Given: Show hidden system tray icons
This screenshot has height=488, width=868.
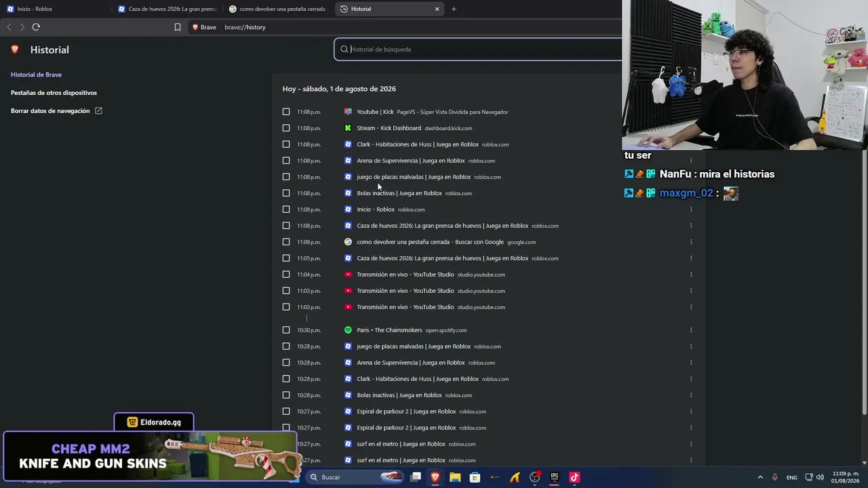Looking at the screenshot, I should pyautogui.click(x=760, y=477).
